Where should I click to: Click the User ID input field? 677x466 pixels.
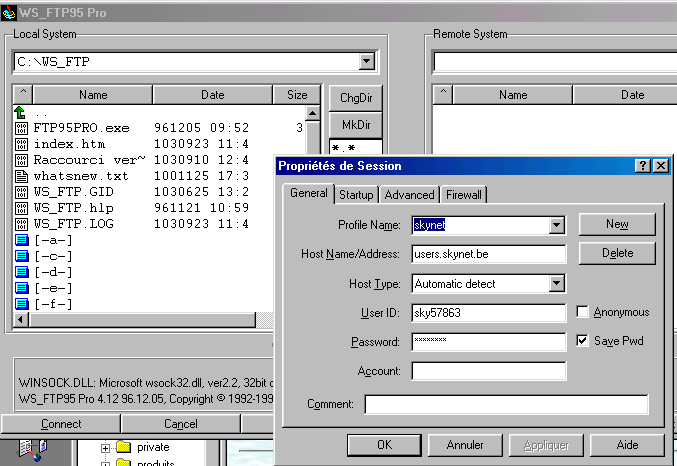pyautogui.click(x=488, y=313)
